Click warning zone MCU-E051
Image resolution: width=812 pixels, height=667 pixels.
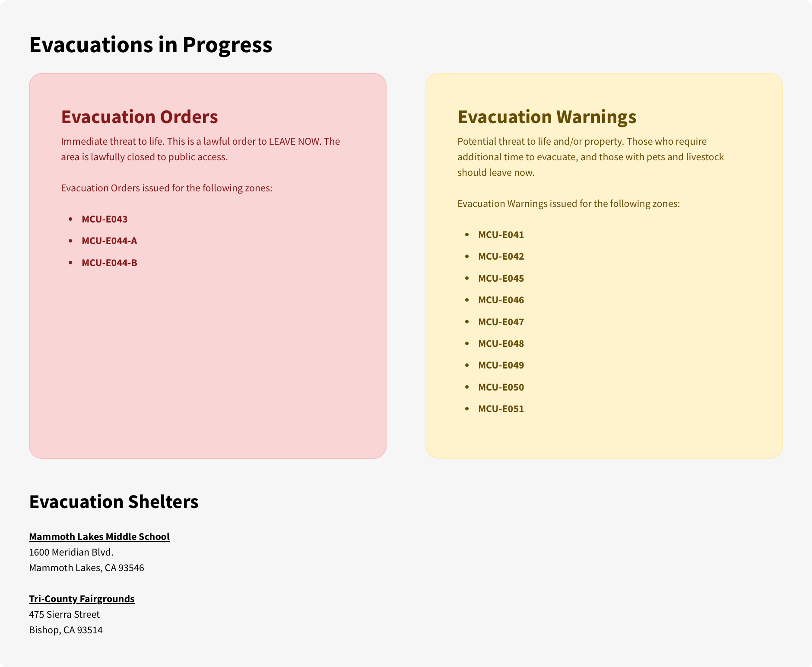tap(501, 409)
